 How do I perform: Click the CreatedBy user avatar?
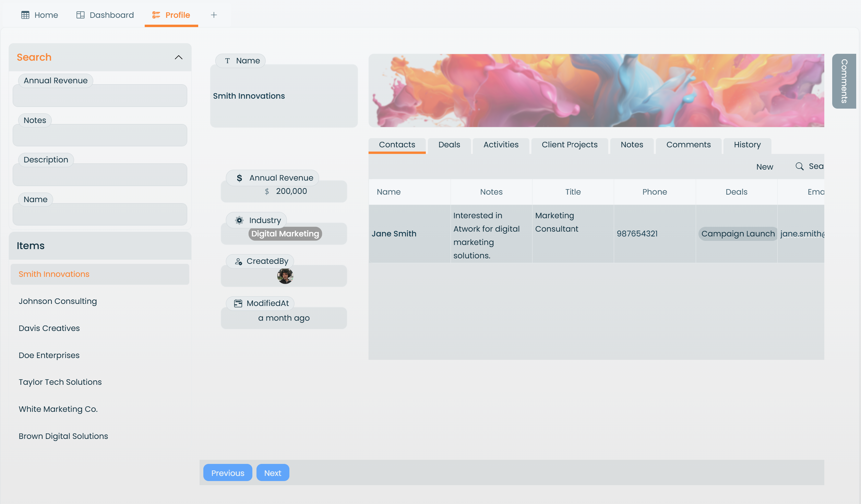point(285,276)
